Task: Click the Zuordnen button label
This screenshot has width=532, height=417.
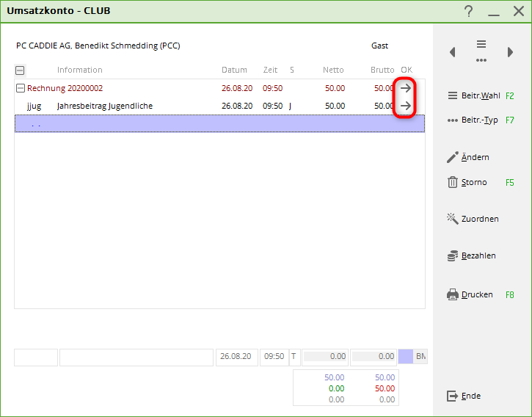Action: coord(480,219)
